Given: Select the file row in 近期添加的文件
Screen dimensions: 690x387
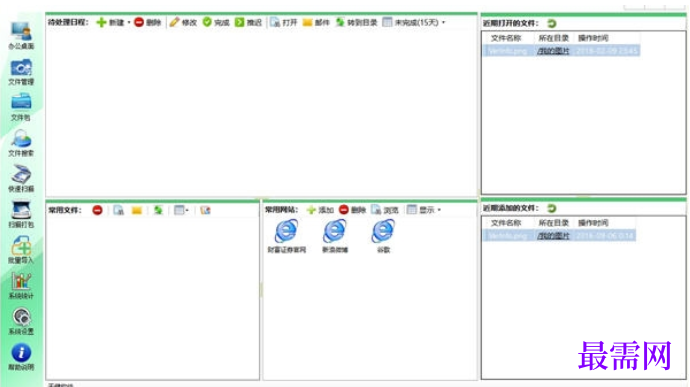Looking at the screenshot, I should click(559, 236).
